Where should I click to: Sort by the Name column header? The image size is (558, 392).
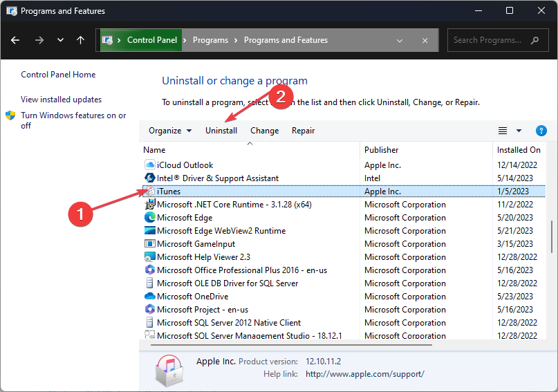154,150
